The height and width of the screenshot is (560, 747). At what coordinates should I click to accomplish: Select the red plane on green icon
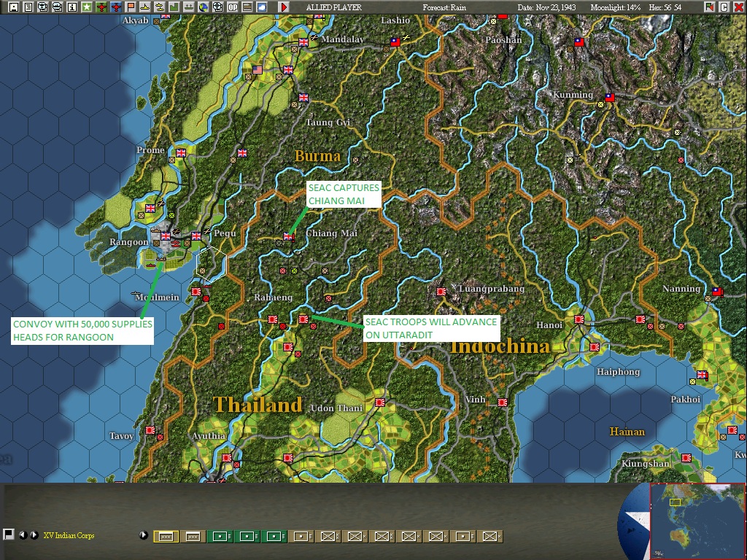click(101, 7)
